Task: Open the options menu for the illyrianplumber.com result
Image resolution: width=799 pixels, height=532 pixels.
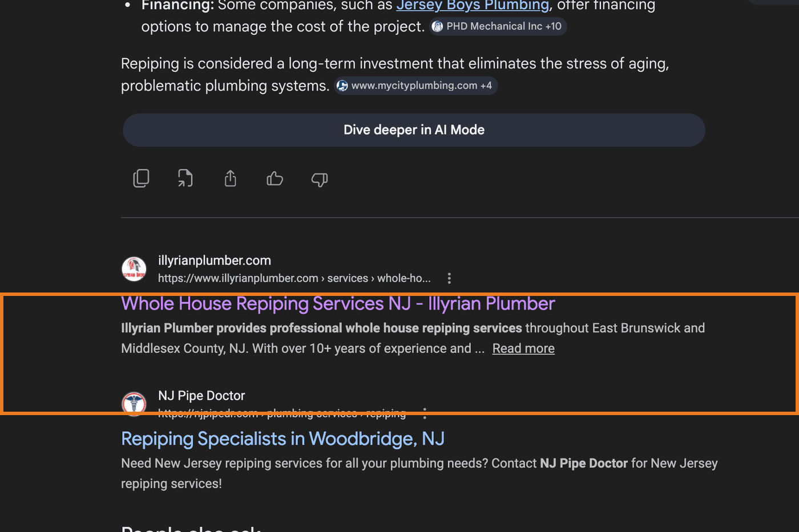Action: pos(449,278)
